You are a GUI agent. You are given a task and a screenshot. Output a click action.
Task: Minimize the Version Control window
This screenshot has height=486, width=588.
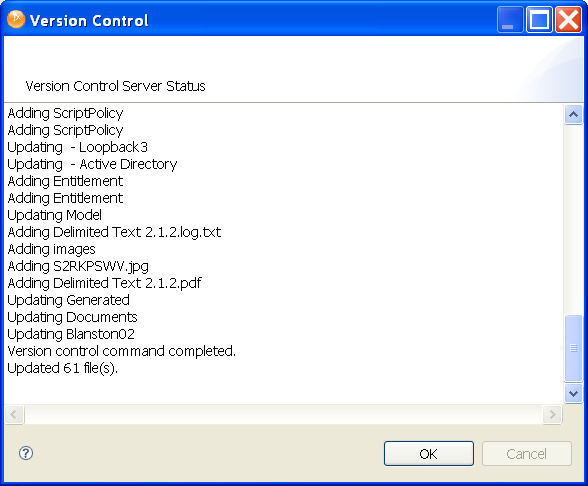click(510, 20)
